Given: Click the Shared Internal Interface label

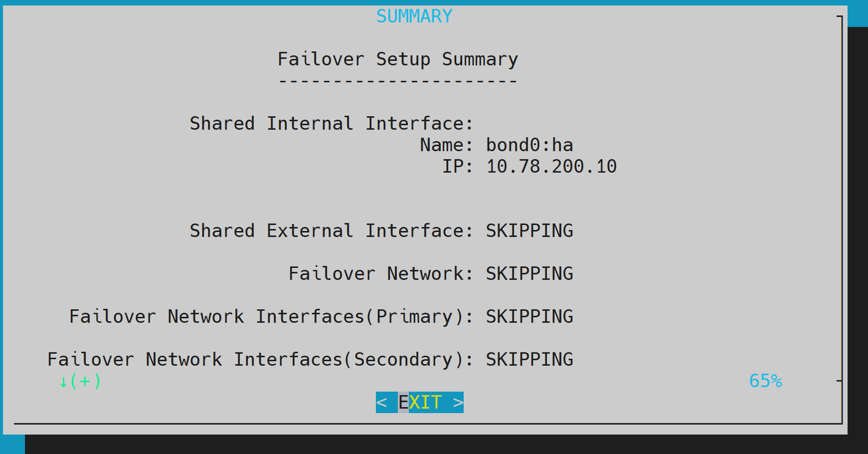Looking at the screenshot, I should 331,123.
